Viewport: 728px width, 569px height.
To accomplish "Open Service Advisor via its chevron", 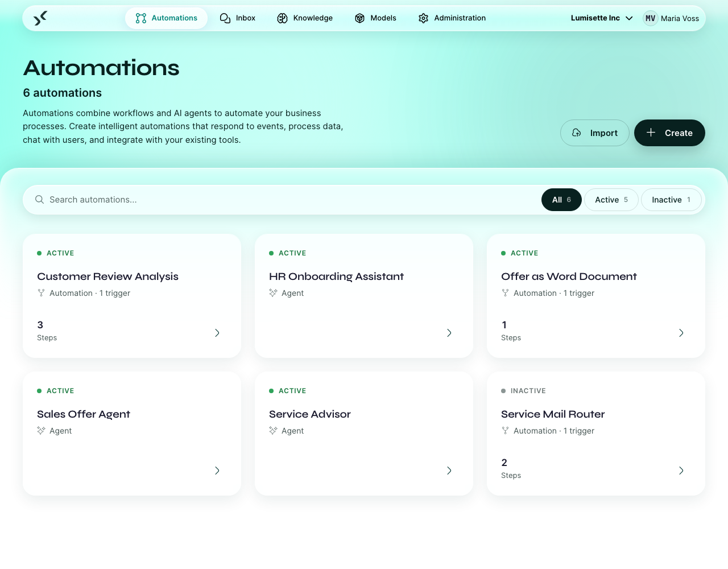I will pyautogui.click(x=449, y=471).
